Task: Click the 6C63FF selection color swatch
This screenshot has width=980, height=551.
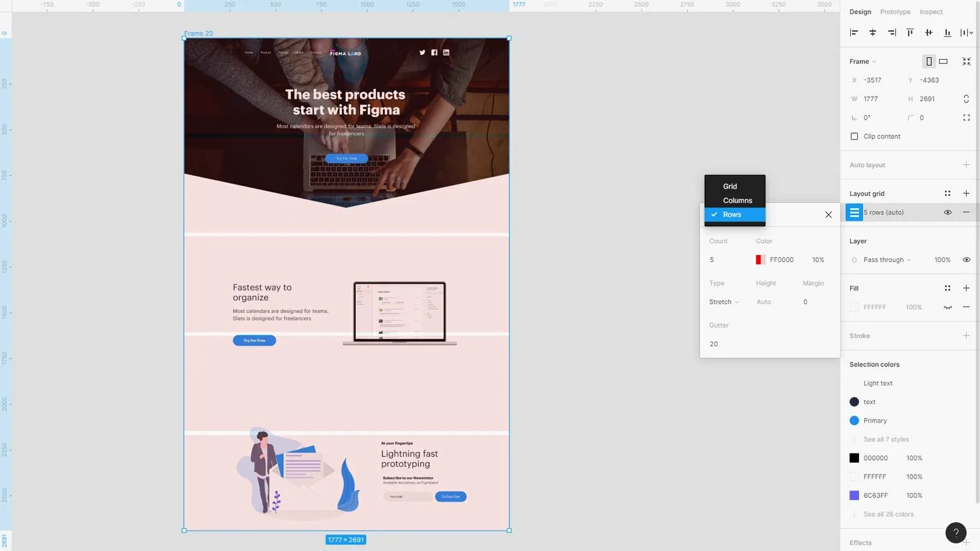Action: click(x=854, y=496)
